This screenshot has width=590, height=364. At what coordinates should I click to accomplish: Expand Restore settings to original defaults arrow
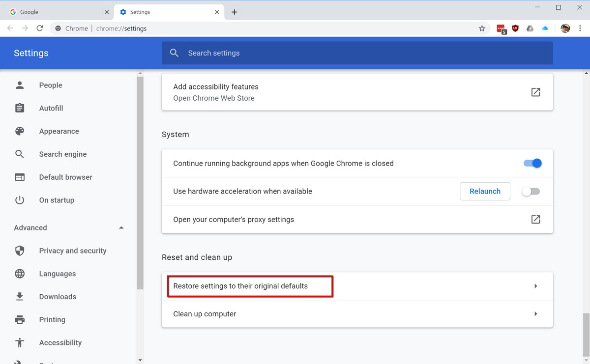(535, 286)
